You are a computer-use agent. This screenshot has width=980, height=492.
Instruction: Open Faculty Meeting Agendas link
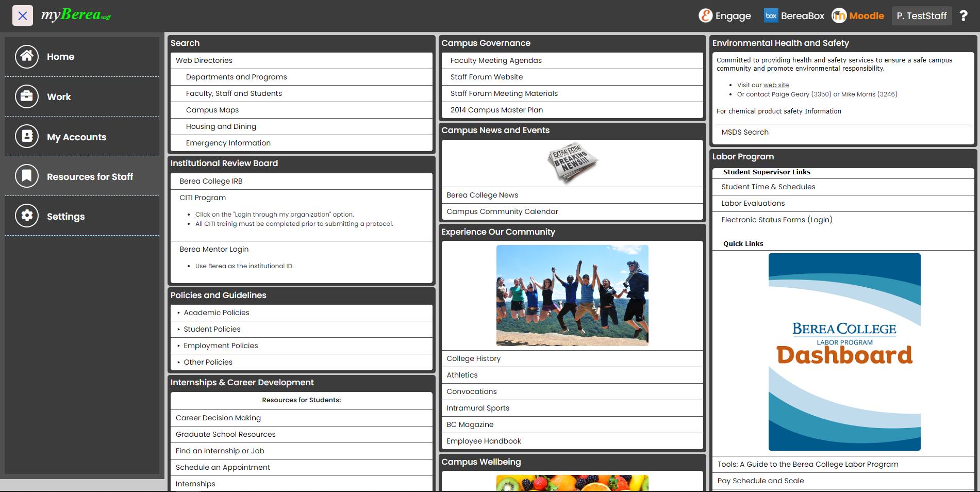coord(496,60)
